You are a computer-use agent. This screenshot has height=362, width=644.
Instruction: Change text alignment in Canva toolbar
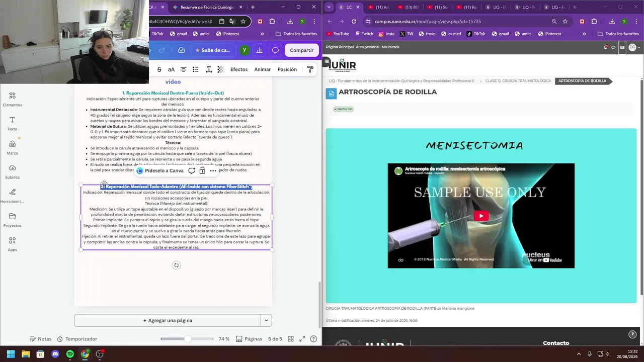(183, 69)
